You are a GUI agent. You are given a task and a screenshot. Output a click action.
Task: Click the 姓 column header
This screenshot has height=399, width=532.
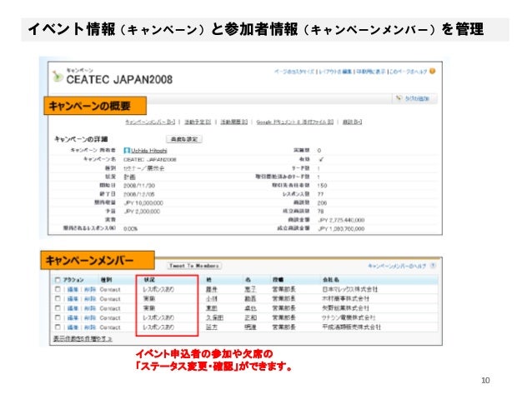coord(208,280)
